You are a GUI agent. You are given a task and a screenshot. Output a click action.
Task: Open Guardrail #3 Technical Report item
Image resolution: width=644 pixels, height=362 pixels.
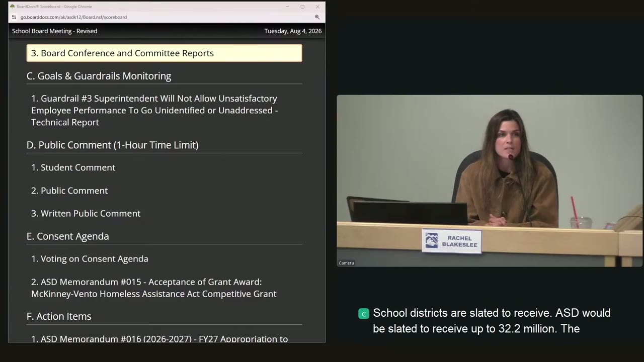tap(154, 111)
